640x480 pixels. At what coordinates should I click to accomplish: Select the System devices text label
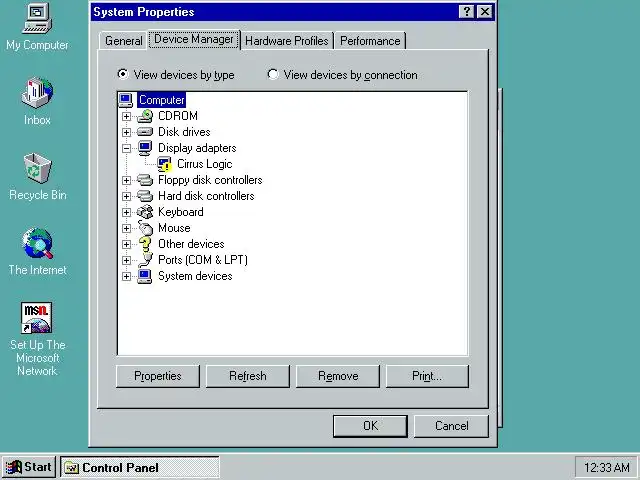pyautogui.click(x=195, y=276)
